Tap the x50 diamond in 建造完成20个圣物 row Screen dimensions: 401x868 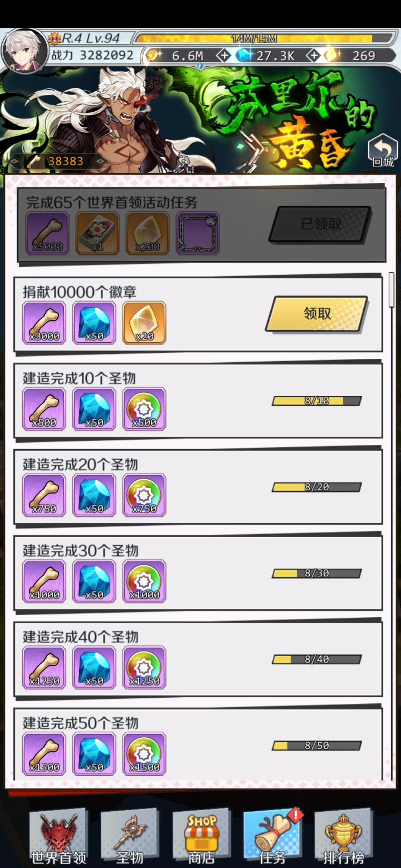pyautogui.click(x=94, y=495)
